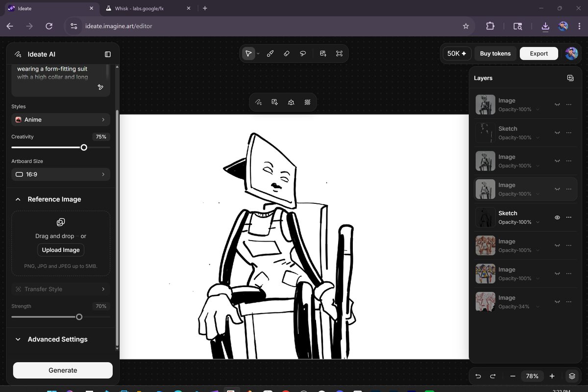Click the Strength slider handle
Viewport: 588px width, 392px height.
tap(79, 317)
